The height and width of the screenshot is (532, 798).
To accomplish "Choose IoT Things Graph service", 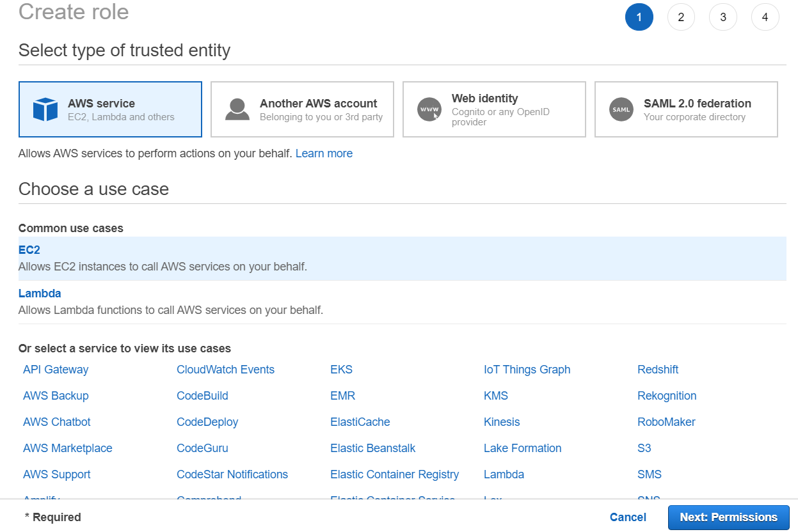I will 527,370.
